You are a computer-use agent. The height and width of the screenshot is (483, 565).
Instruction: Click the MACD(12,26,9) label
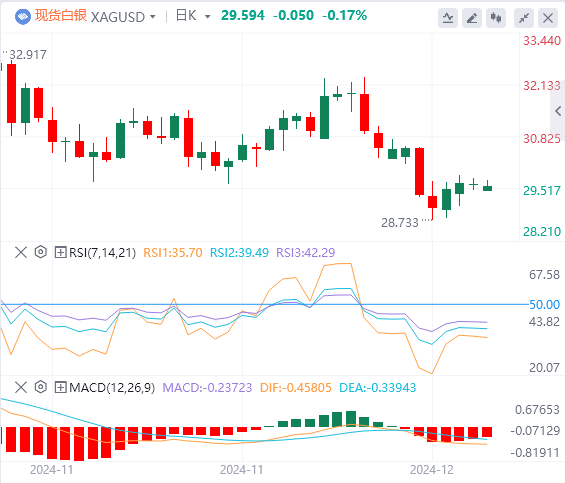point(112,387)
